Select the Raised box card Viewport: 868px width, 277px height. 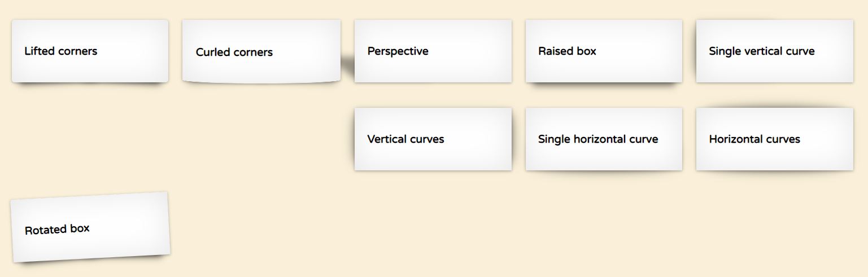[604, 51]
